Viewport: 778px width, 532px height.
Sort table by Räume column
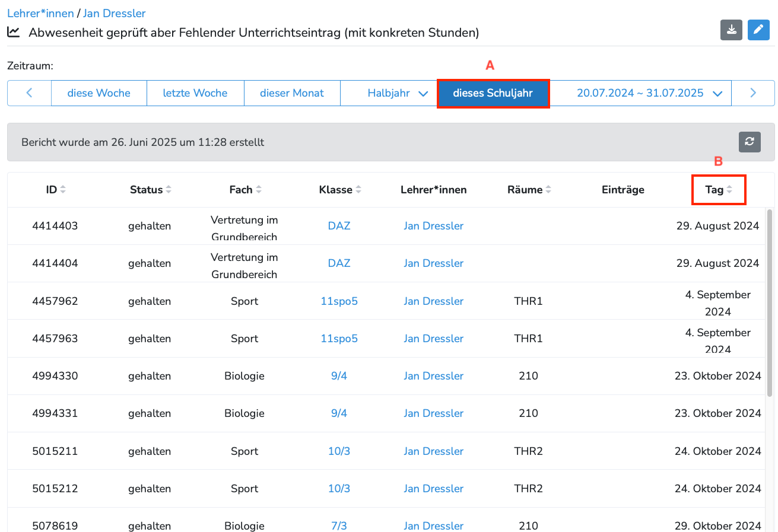[x=529, y=190]
